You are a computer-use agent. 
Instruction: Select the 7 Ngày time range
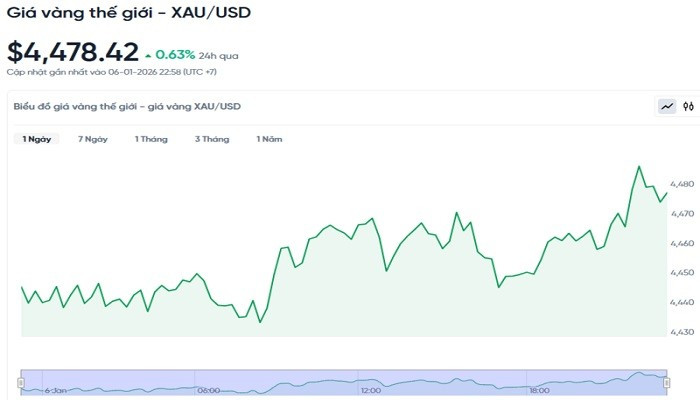(x=93, y=139)
